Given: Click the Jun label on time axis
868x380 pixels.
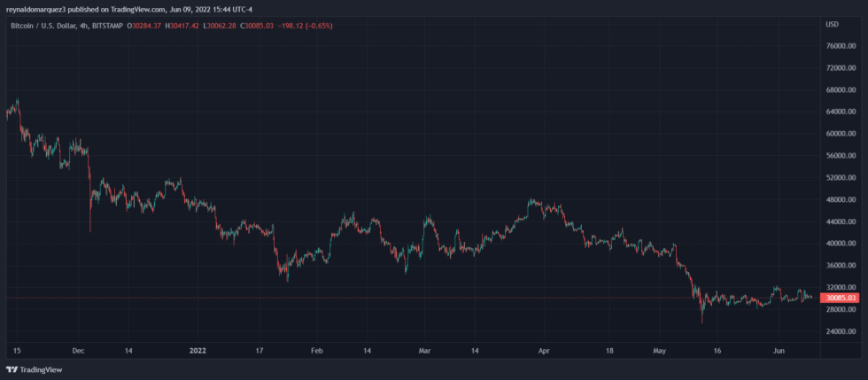Looking at the screenshot, I should (779, 351).
